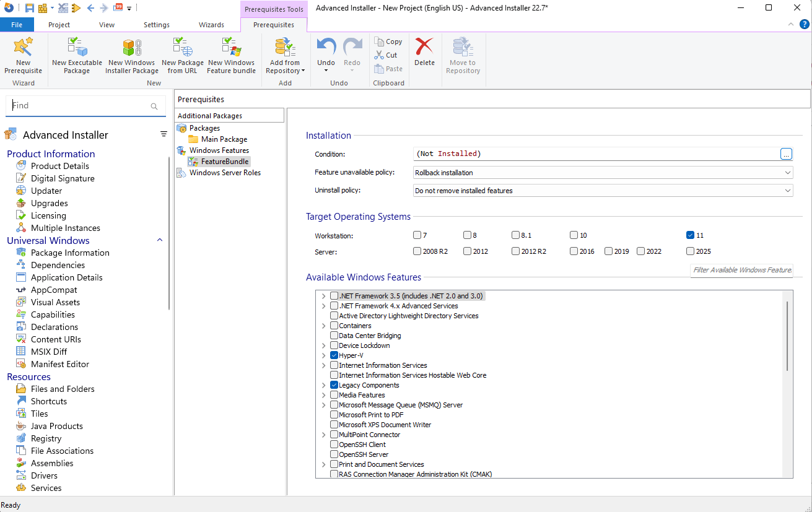Viewport: 812px width, 512px height.
Task: Click the Undo arrow icon
Action: tap(326, 47)
